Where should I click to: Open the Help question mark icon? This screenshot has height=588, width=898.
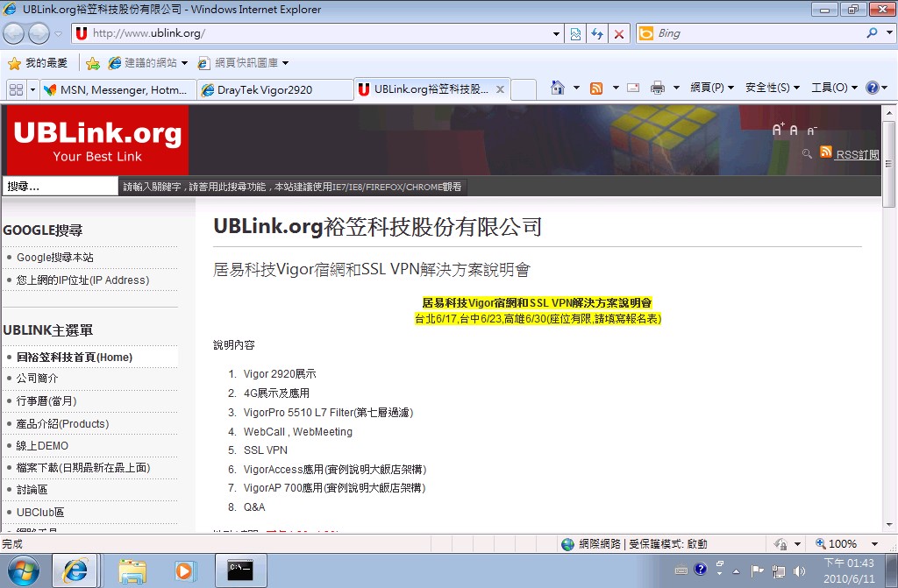click(x=873, y=88)
